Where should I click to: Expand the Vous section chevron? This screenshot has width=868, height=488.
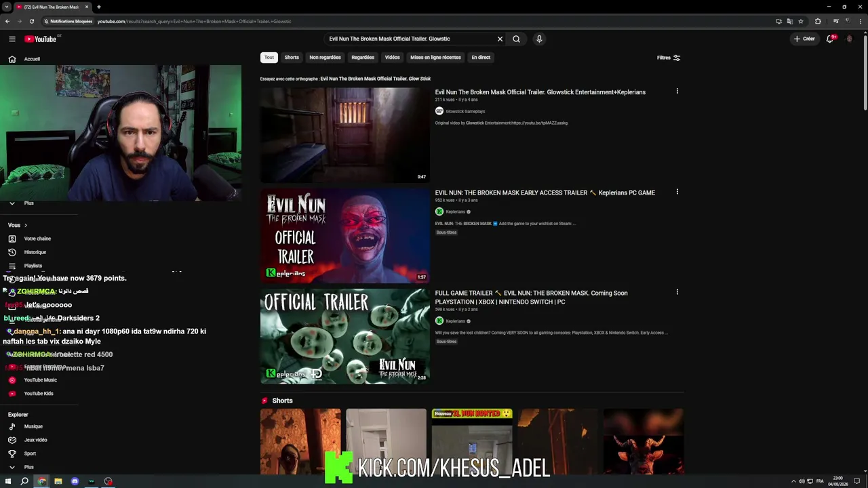tap(26, 225)
